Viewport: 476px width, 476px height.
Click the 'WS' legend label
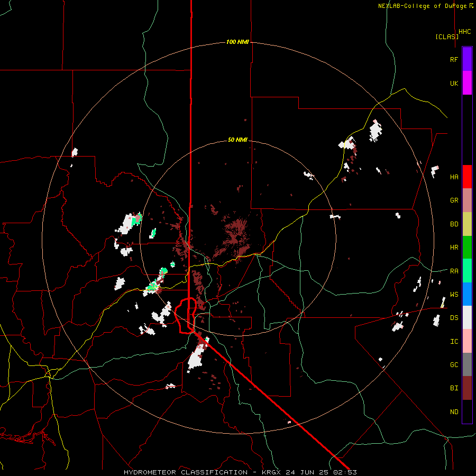click(454, 295)
